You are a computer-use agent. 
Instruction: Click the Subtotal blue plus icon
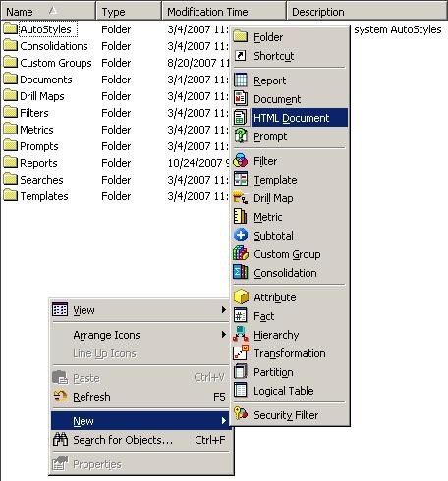[241, 236]
